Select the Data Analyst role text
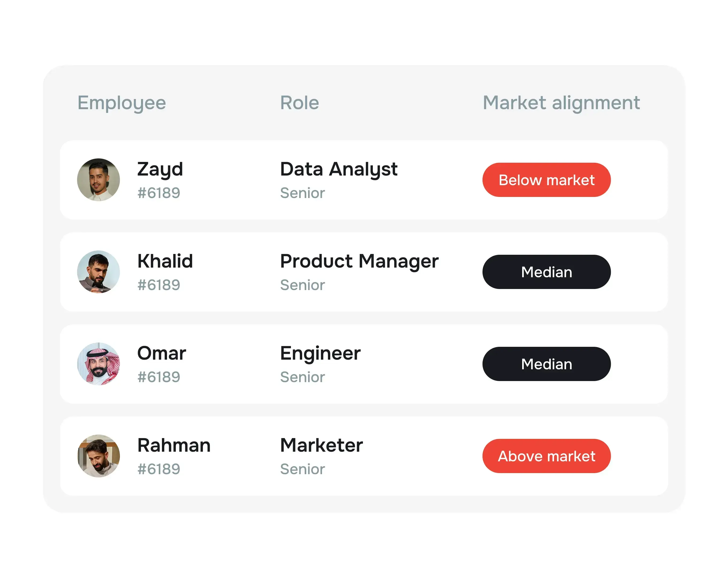The image size is (728, 578). (338, 169)
